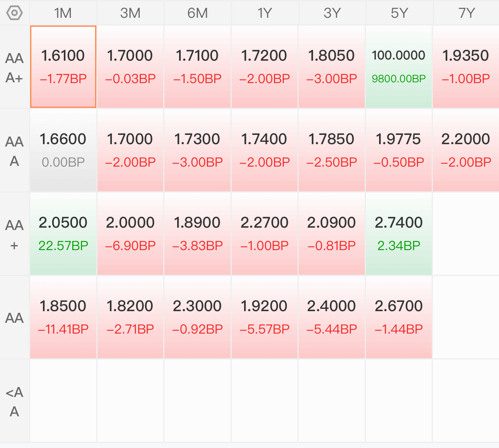Viewport: 499px width, 448px height.
Task: Open the hexagon settings icon
Action: [x=14, y=13]
